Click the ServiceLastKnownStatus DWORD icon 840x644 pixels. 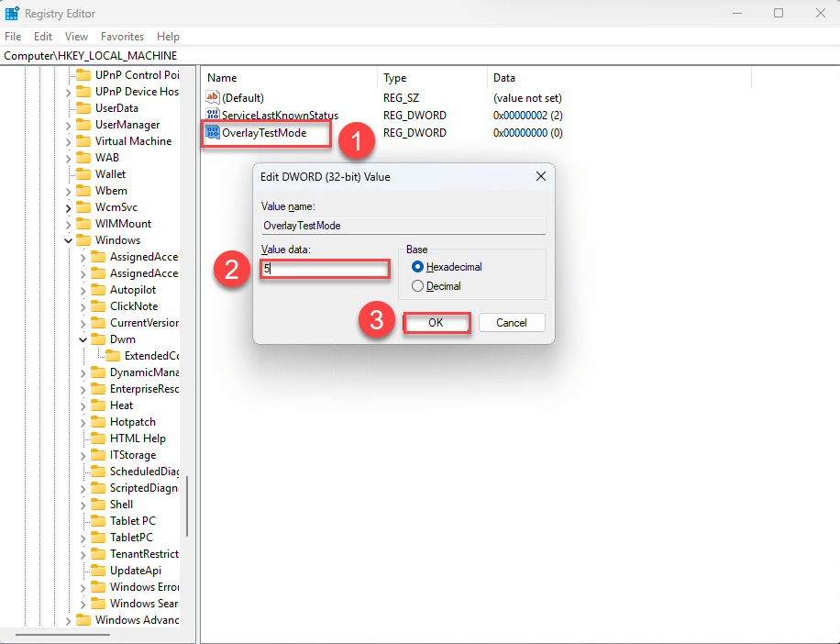point(213,116)
